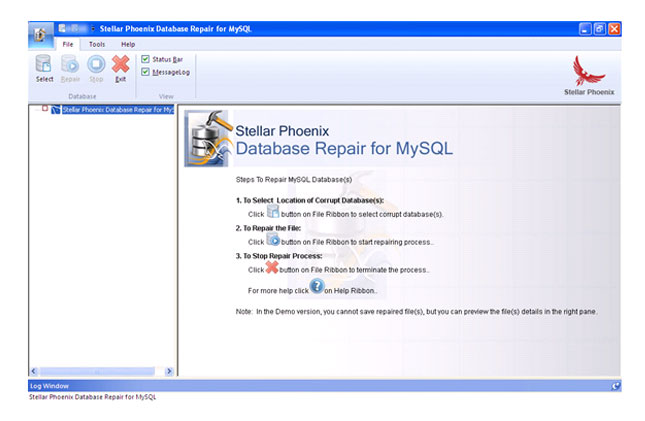Click the Stellar Phoenix bird logo
Image resolution: width=645 pixels, height=421 pixels.
[x=588, y=70]
